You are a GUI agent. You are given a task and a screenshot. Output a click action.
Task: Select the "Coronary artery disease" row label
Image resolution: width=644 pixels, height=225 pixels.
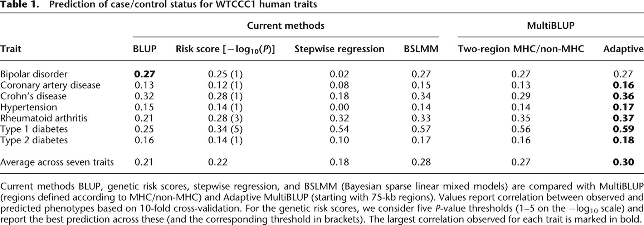[x=50, y=85]
